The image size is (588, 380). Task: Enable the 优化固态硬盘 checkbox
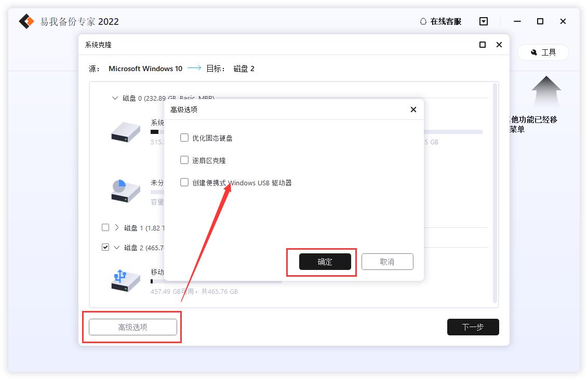click(x=184, y=138)
